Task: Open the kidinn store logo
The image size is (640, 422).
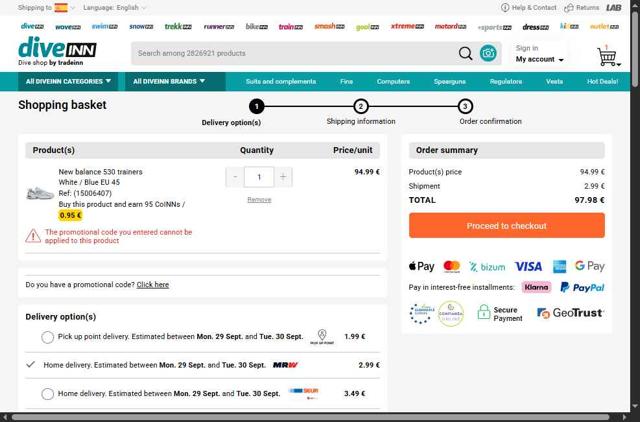Action: point(569,26)
